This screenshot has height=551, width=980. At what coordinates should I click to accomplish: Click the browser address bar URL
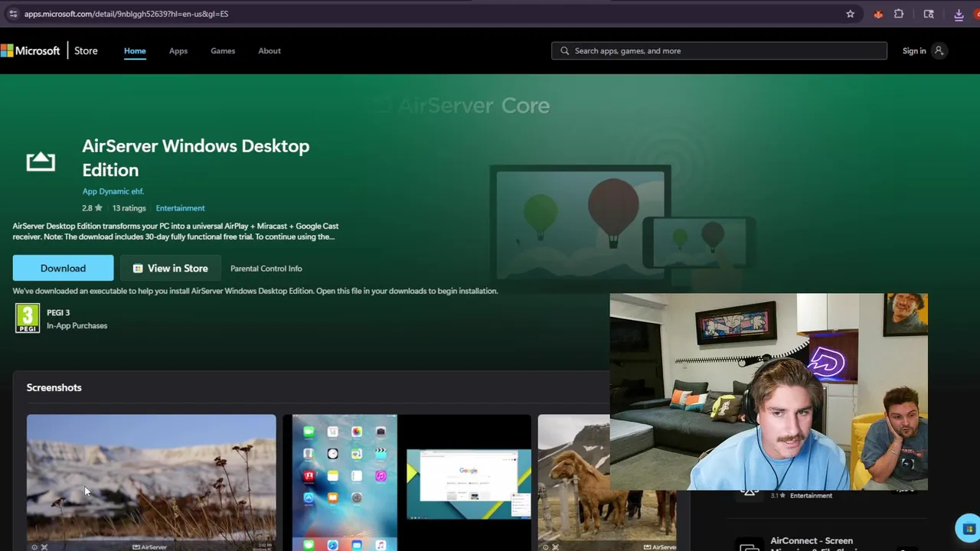126,14
